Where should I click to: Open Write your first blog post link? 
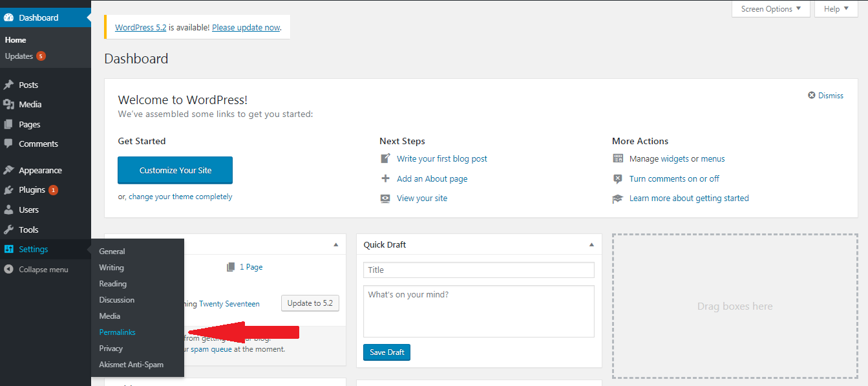click(x=442, y=158)
